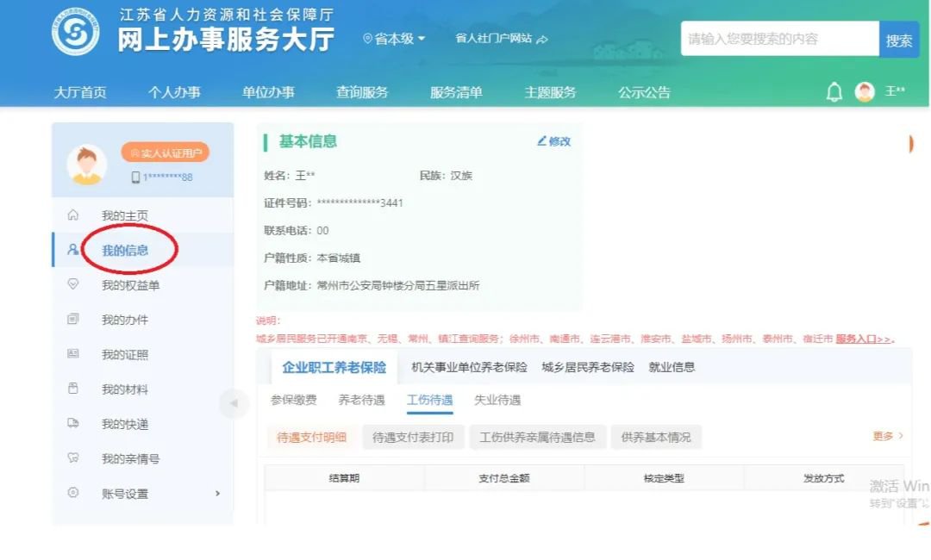Click the document icon beside 我的办件
The width and height of the screenshot is (931, 560).
coord(73,320)
